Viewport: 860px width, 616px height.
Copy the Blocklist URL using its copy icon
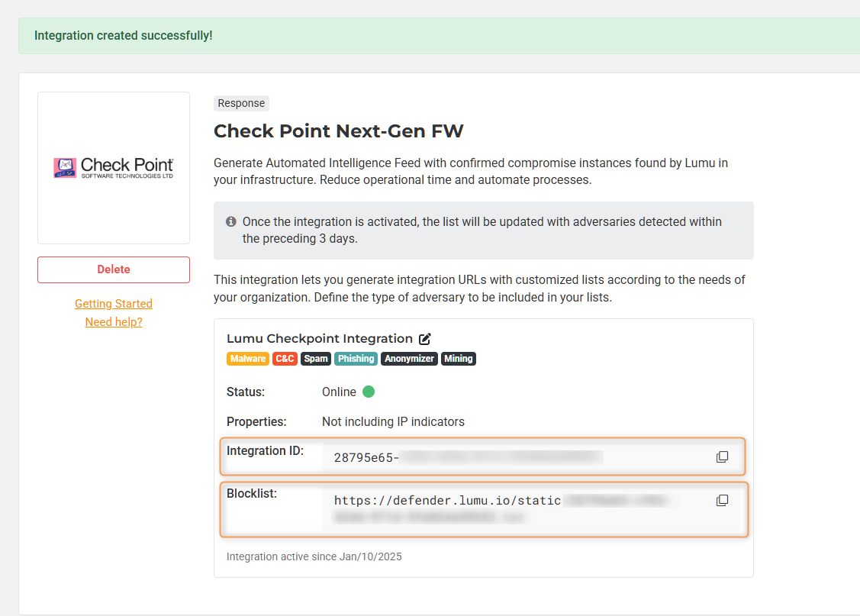(x=722, y=500)
